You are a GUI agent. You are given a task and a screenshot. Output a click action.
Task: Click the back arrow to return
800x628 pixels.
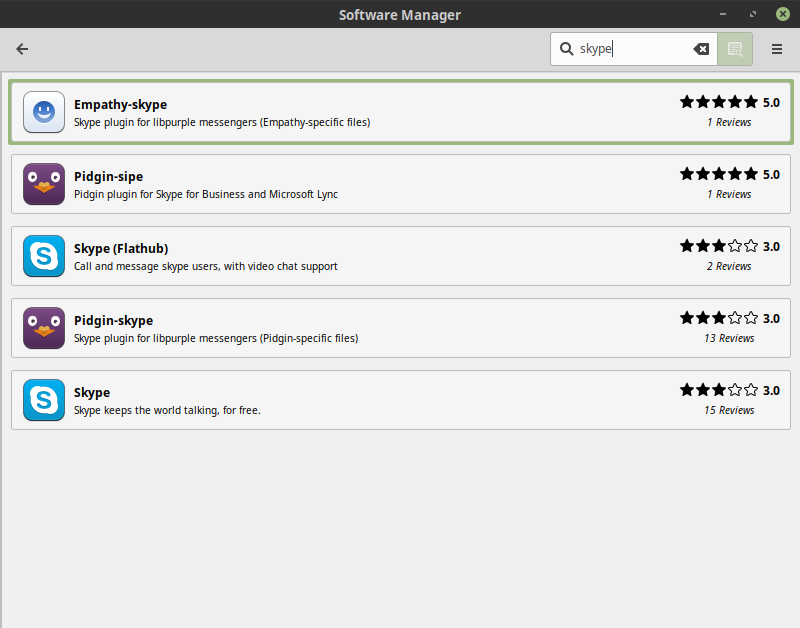pyautogui.click(x=22, y=48)
